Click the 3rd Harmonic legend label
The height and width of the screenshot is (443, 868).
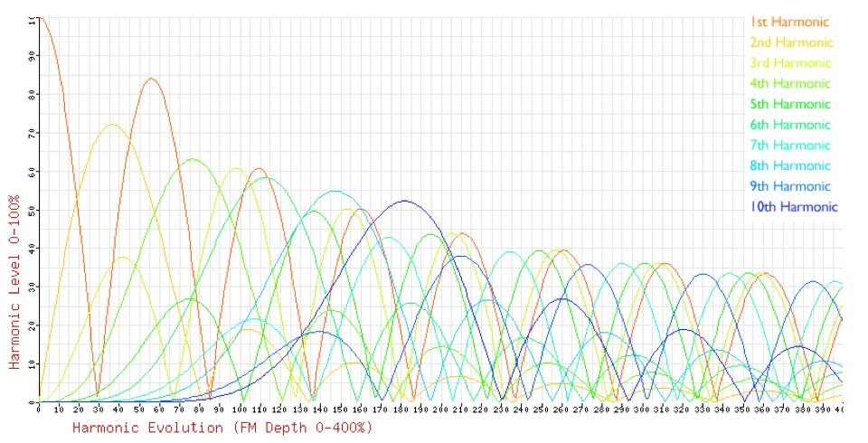click(790, 63)
